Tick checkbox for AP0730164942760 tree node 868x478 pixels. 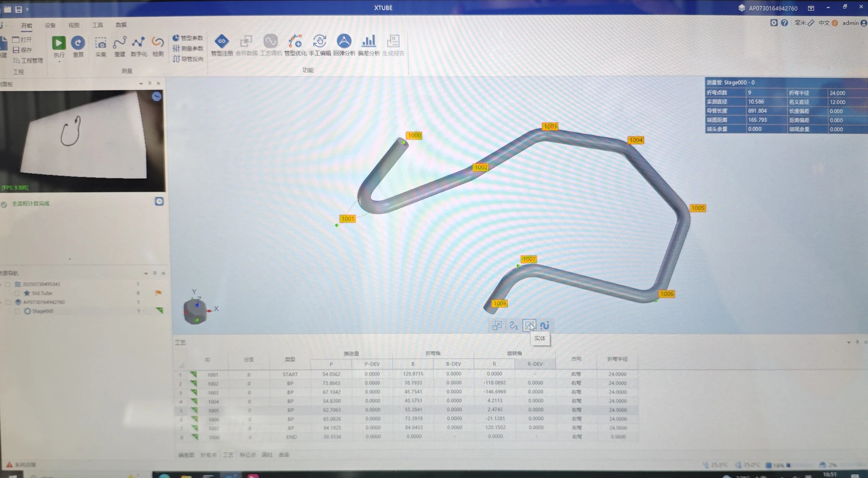[x=8, y=302]
